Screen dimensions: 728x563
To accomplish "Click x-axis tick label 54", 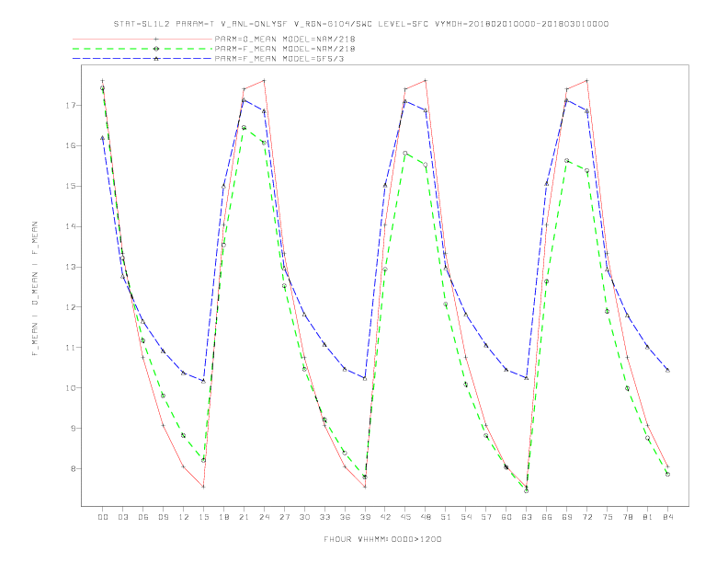I will [x=466, y=517].
